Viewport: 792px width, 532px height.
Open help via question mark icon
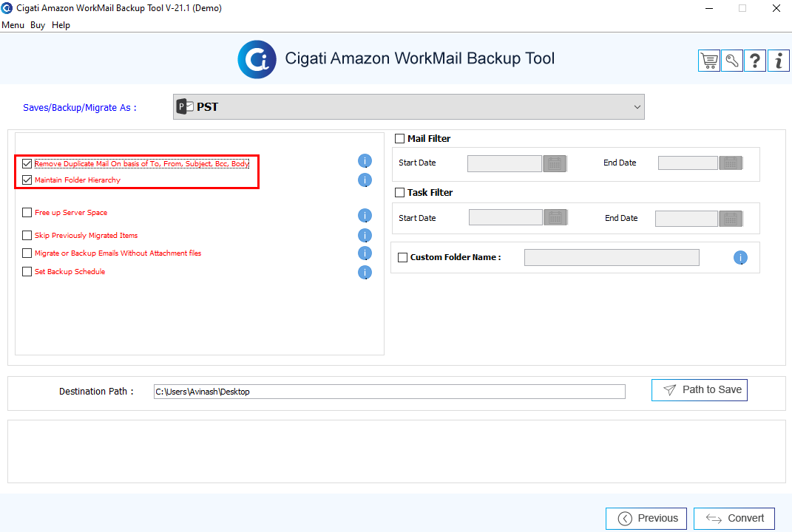tap(755, 61)
